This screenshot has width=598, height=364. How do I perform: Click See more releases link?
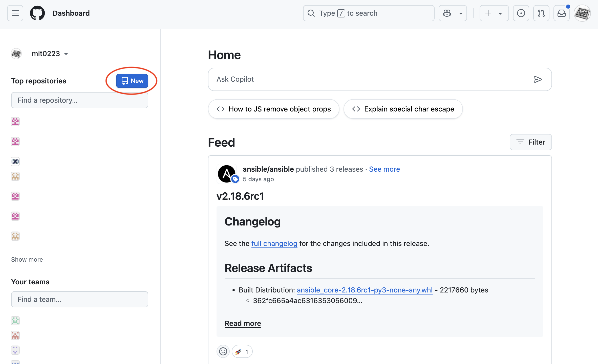tap(384, 169)
